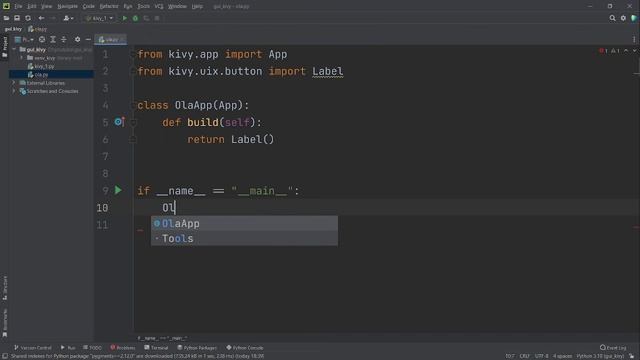
Task: Click the green Run button in toolbar
Action: point(124,18)
